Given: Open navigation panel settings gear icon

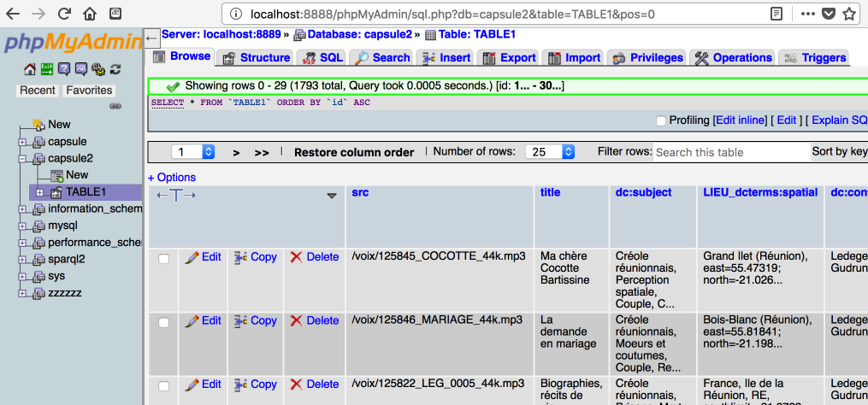Looking at the screenshot, I should (98, 69).
